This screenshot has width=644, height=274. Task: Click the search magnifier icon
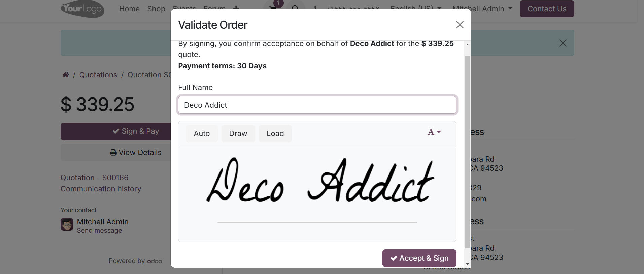[x=295, y=7]
